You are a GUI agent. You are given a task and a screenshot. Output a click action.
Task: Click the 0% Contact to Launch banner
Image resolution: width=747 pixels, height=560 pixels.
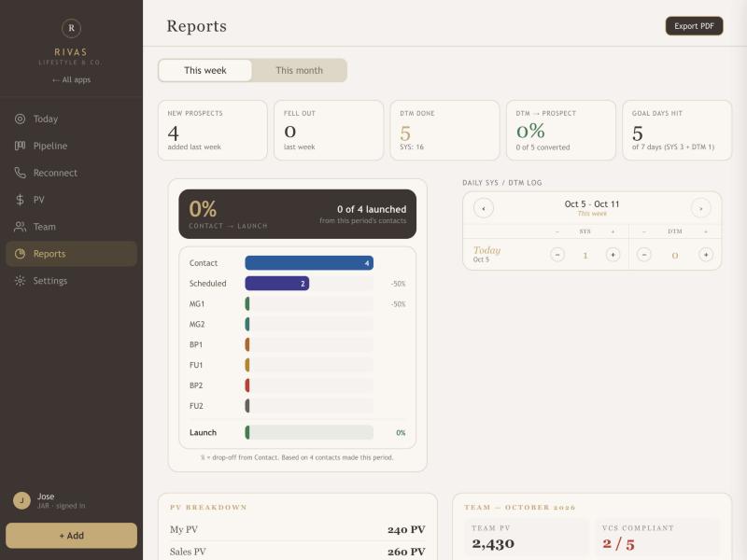pos(297,214)
